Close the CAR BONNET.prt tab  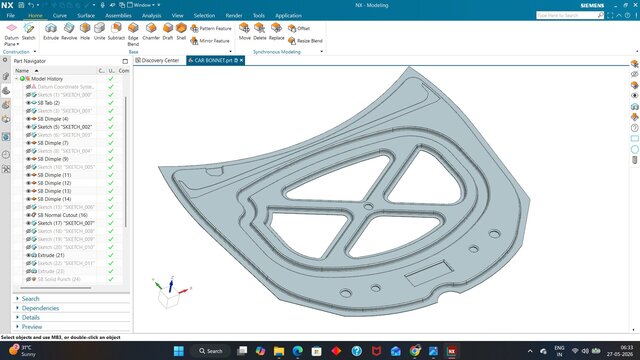coord(241,60)
